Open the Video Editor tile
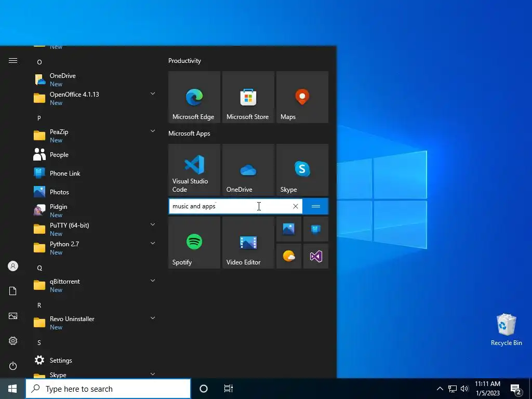 click(x=248, y=243)
